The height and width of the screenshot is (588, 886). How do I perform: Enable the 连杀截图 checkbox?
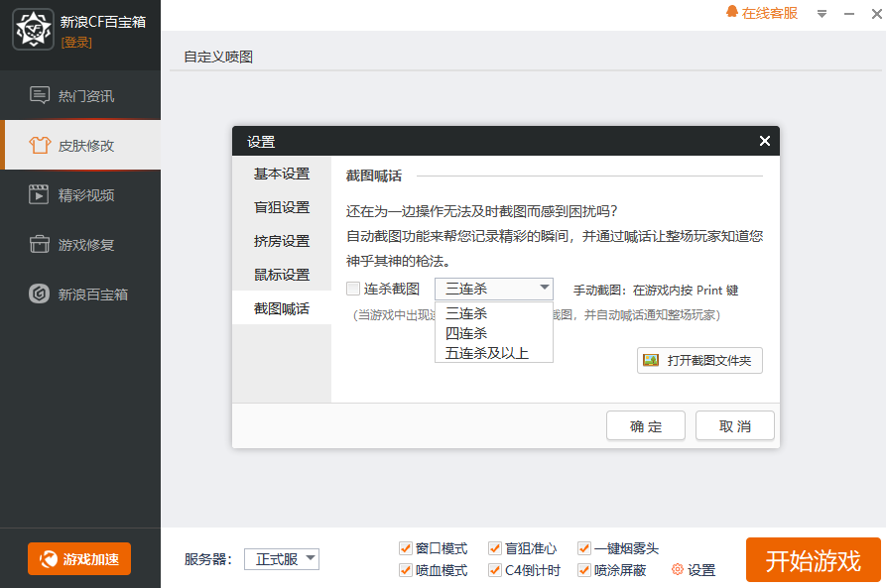353,290
